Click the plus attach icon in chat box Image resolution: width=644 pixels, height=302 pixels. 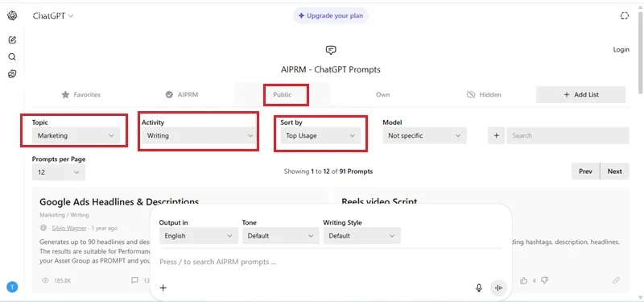163,288
